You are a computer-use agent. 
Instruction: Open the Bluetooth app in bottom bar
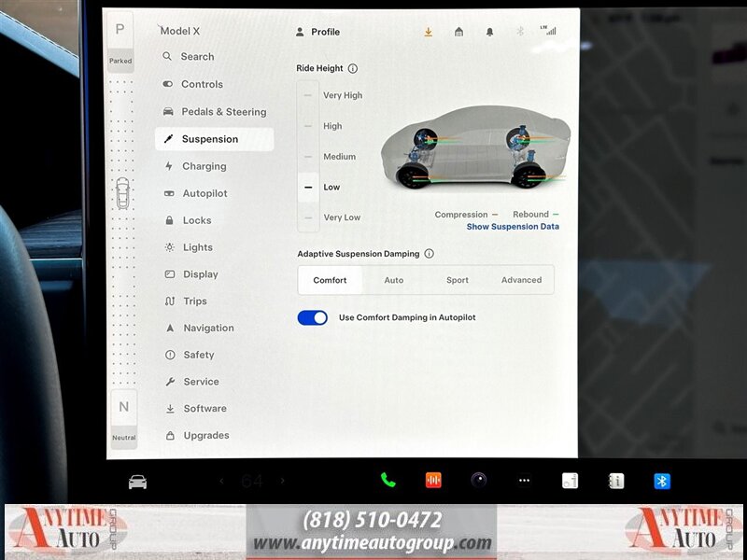(662, 482)
